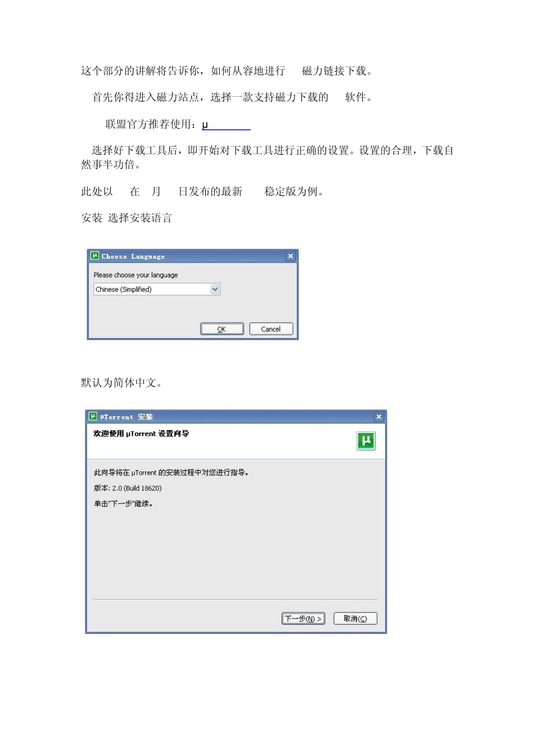
Task: Click the OK button in Choose Language
Action: (x=222, y=329)
